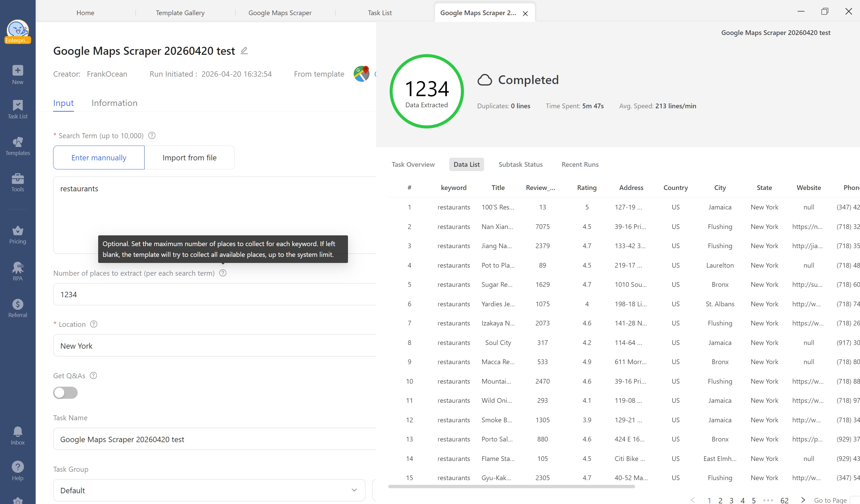Click the City cell 'Laurelton'
The width and height of the screenshot is (860, 504).
point(720,265)
